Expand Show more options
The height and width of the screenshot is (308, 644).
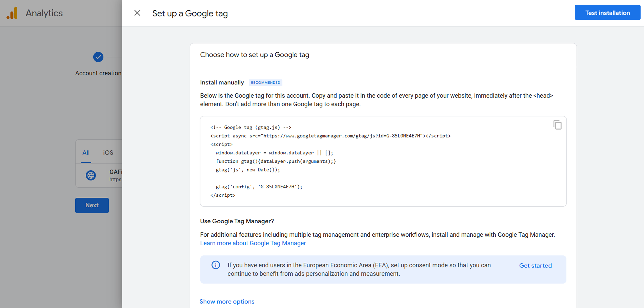point(227,302)
